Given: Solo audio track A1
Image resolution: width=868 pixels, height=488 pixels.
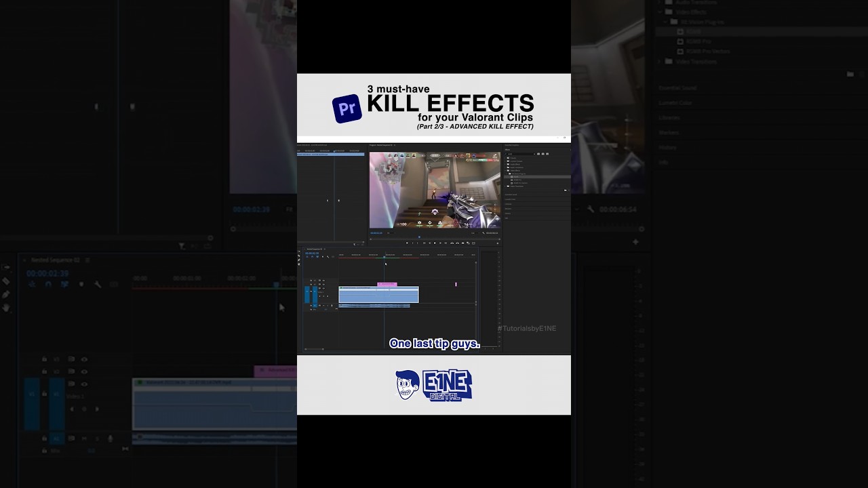Looking at the screenshot, I should point(328,306).
